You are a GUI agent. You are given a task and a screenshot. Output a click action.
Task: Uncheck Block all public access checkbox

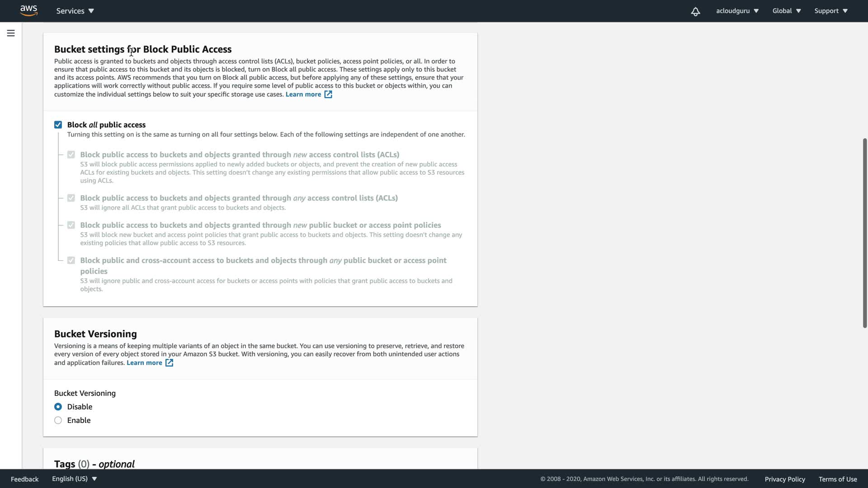(x=58, y=125)
